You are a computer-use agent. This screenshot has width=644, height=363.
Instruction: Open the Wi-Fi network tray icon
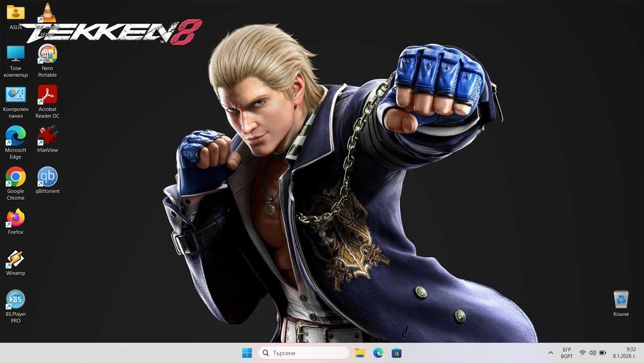coord(582,353)
